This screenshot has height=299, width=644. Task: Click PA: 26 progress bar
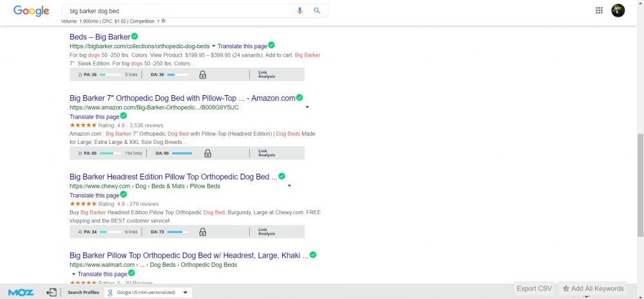pos(110,75)
